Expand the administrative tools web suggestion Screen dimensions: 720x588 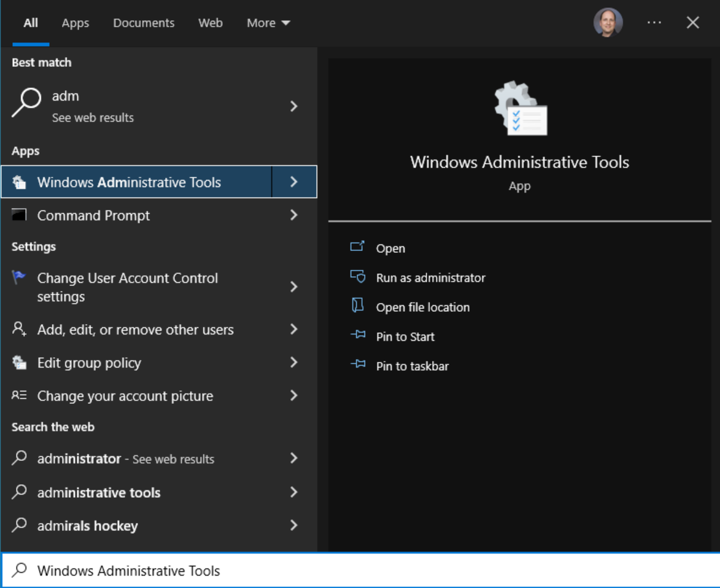(293, 492)
